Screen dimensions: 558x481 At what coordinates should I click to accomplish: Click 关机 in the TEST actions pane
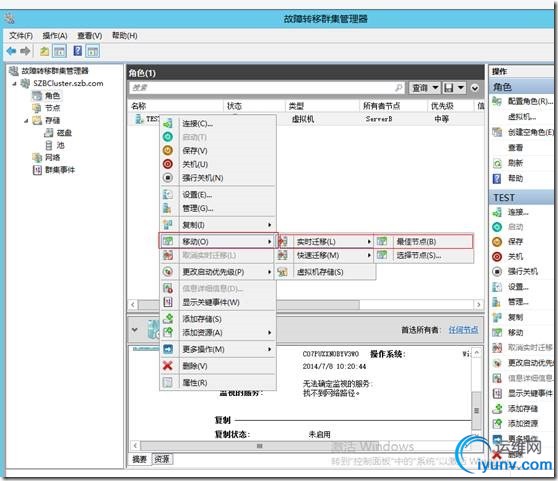coord(515,256)
